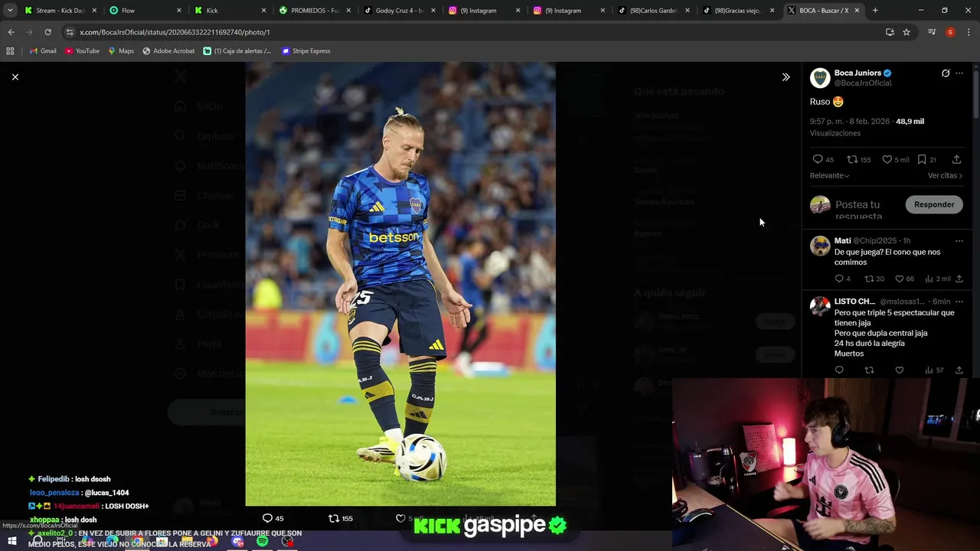Like the Boca Juniors post showing 5 mil

(887, 159)
